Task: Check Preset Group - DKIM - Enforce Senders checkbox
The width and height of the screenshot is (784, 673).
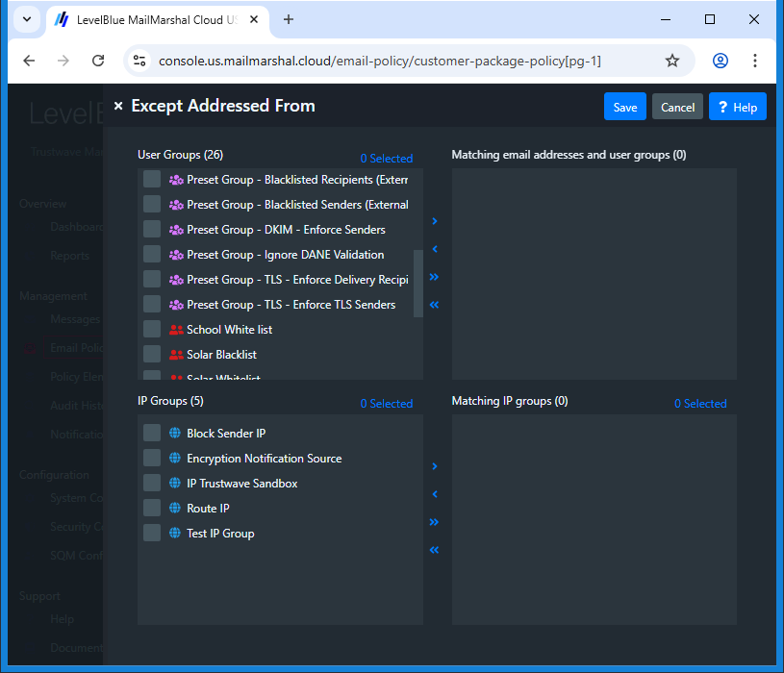Action: 152,230
